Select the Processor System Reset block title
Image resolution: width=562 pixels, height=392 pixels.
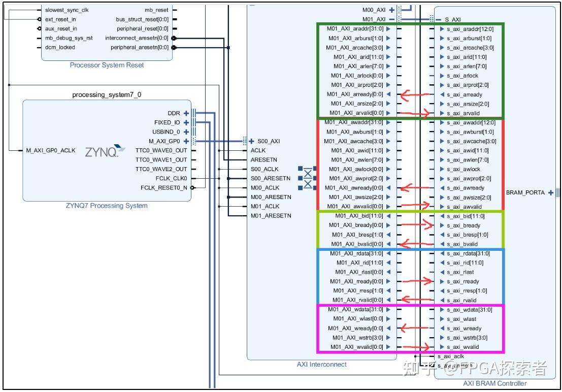pyautogui.click(x=107, y=65)
